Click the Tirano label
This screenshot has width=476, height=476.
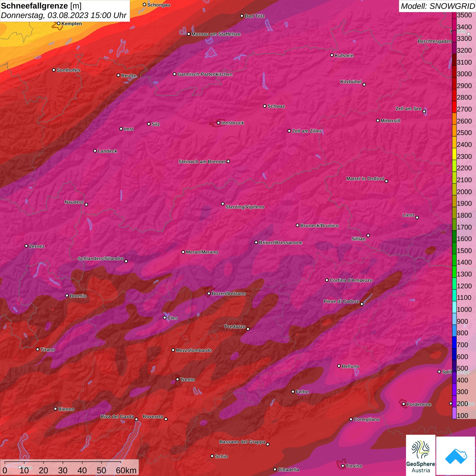click(48, 350)
